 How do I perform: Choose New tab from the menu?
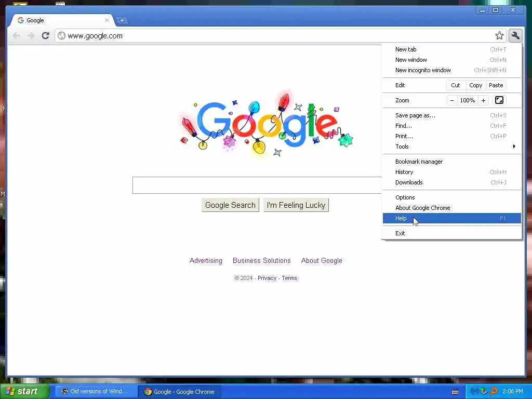tap(451, 49)
